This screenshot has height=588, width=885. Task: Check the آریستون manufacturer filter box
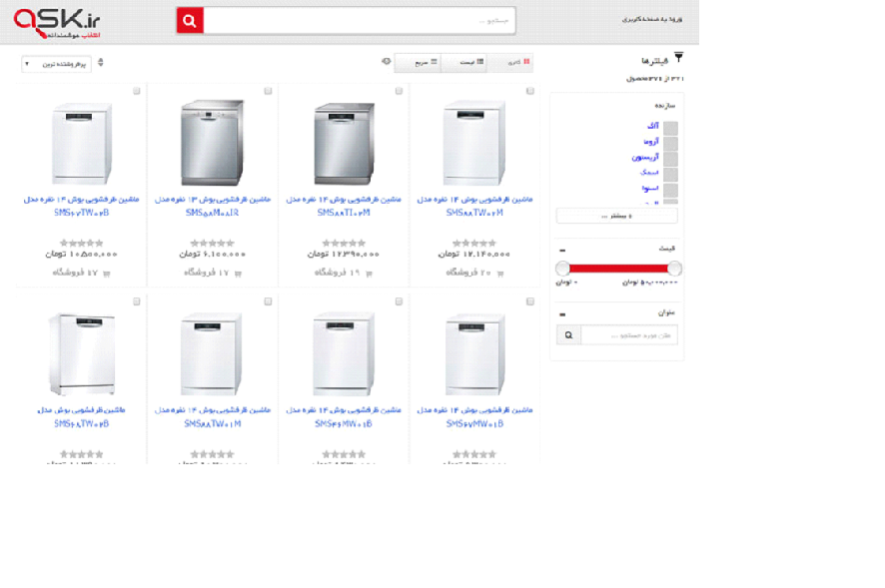670,159
